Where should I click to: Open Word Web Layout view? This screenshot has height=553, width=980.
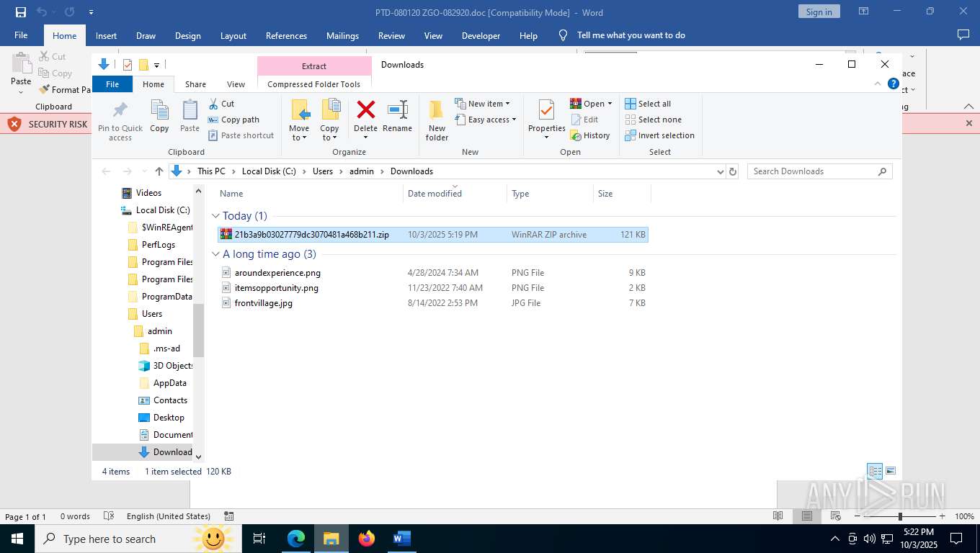click(x=836, y=516)
